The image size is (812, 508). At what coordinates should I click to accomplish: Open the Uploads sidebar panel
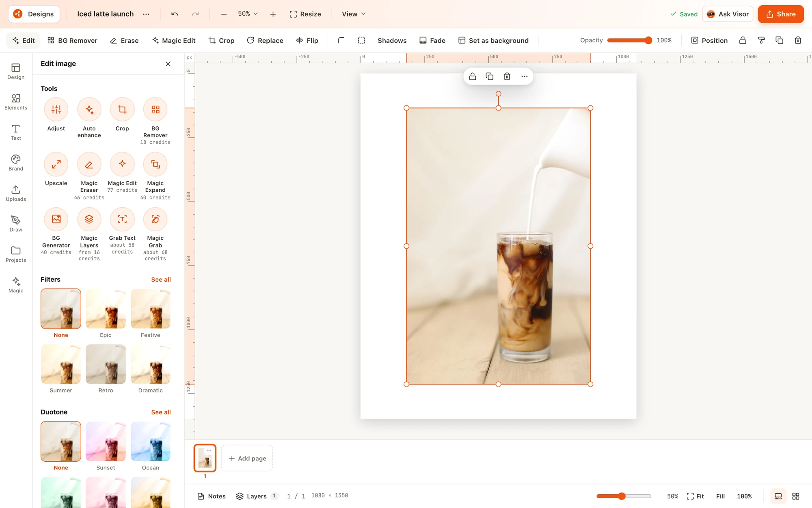tap(16, 193)
